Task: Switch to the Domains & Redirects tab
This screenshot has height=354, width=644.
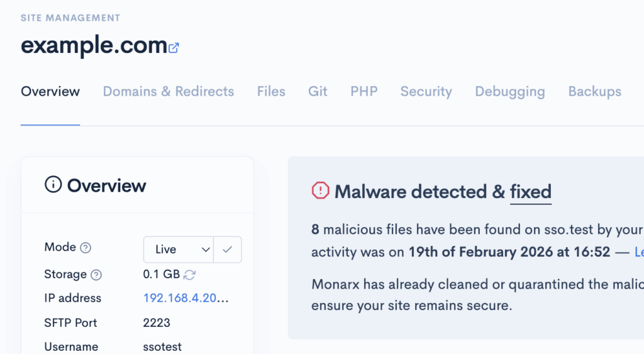Action: tap(168, 92)
